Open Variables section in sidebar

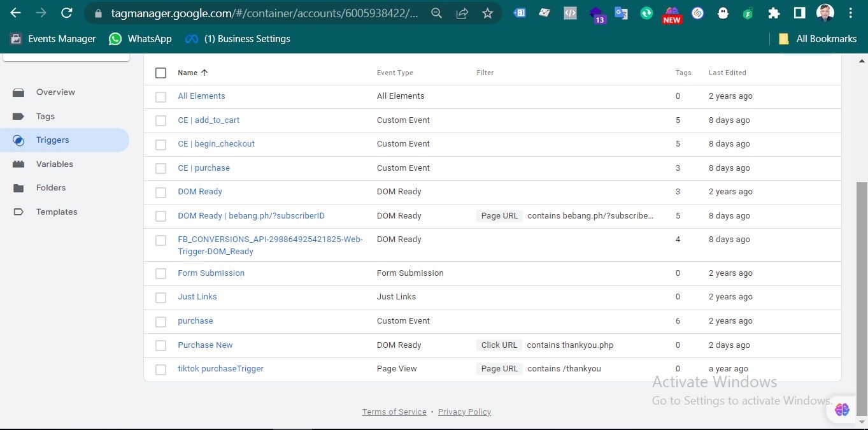[x=54, y=164]
